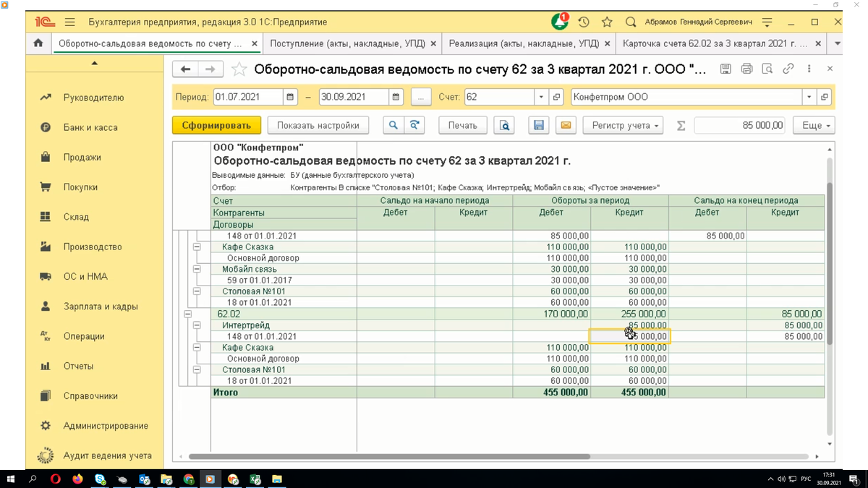Click the period start date field

pyautogui.click(x=248, y=97)
